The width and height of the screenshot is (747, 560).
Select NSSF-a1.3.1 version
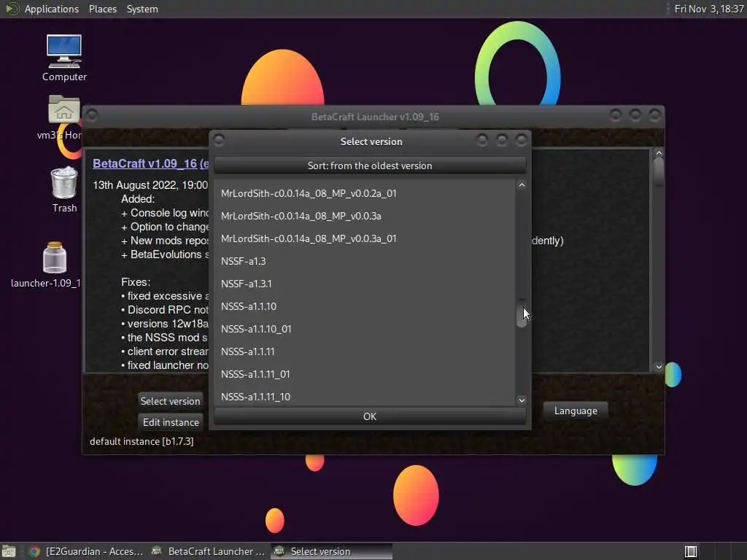(365, 284)
